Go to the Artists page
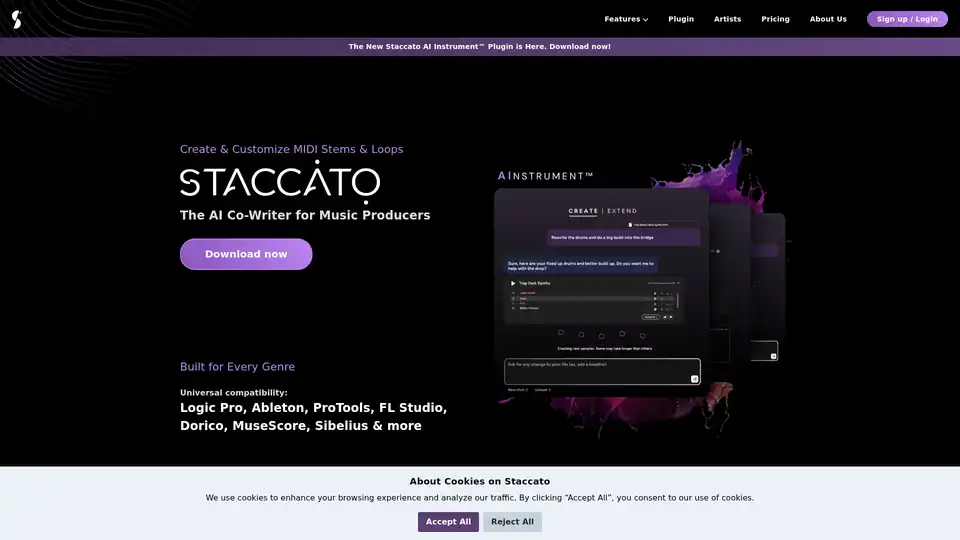The width and height of the screenshot is (960, 540). tap(727, 19)
